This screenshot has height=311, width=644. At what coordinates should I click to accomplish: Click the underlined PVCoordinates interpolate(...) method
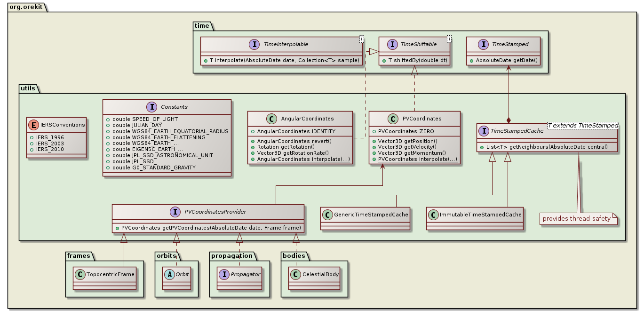pos(418,159)
